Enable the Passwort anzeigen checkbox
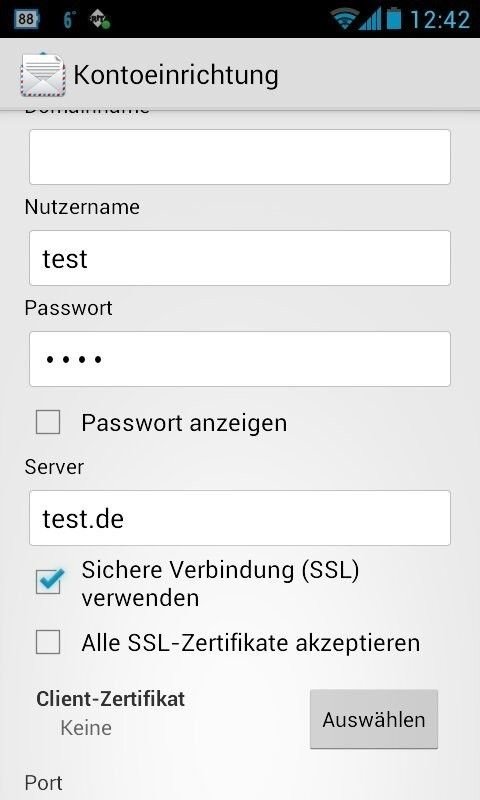Viewport: 480px width, 800px height. pos(48,422)
